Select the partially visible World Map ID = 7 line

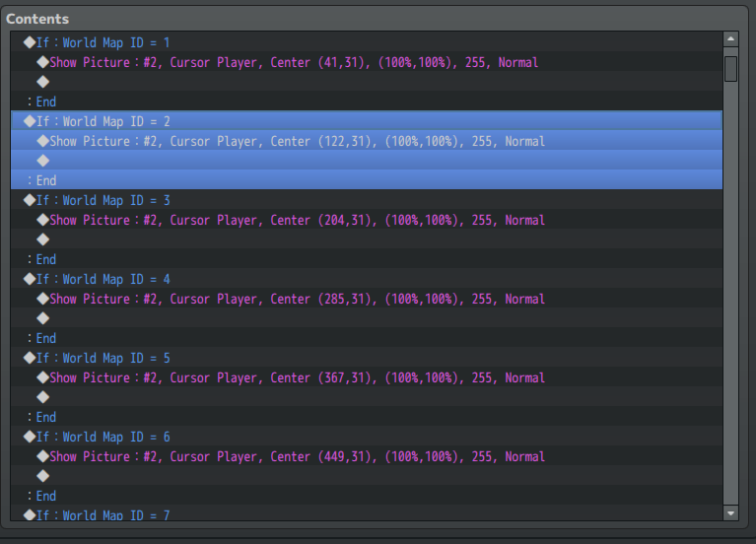pos(103,514)
